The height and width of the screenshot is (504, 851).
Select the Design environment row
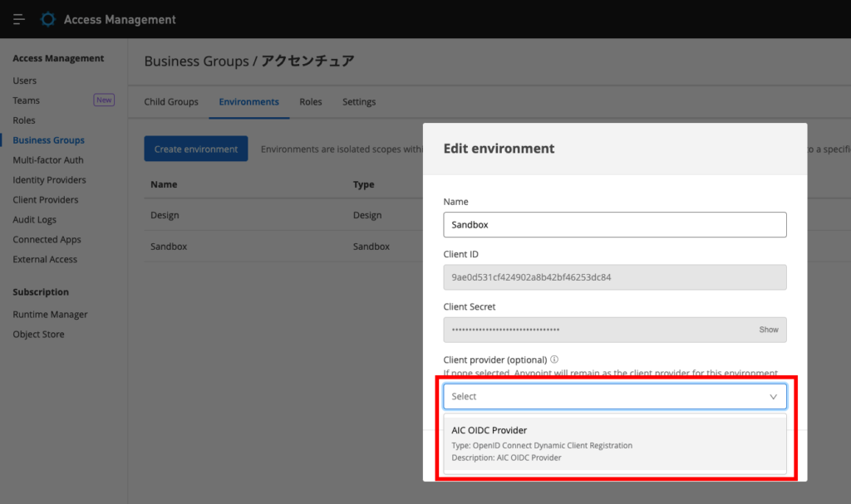coord(165,215)
